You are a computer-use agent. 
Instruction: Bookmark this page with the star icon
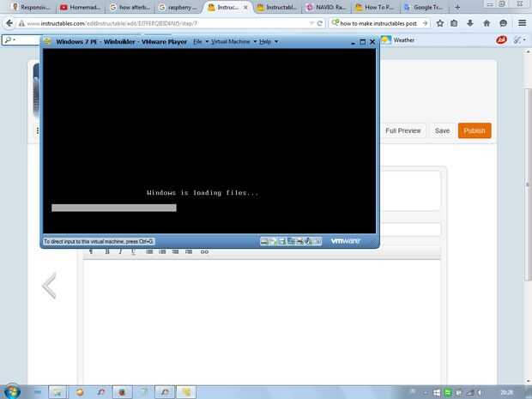point(440,23)
